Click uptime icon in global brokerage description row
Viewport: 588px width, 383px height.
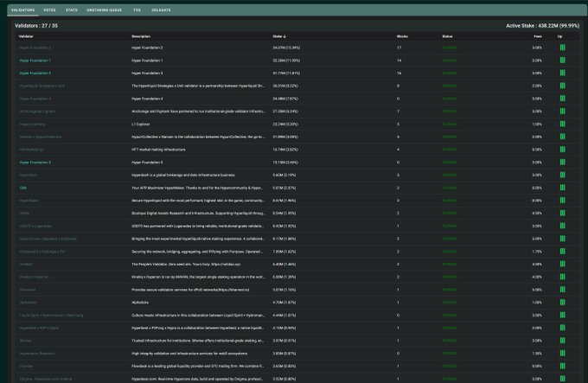[x=563, y=175]
